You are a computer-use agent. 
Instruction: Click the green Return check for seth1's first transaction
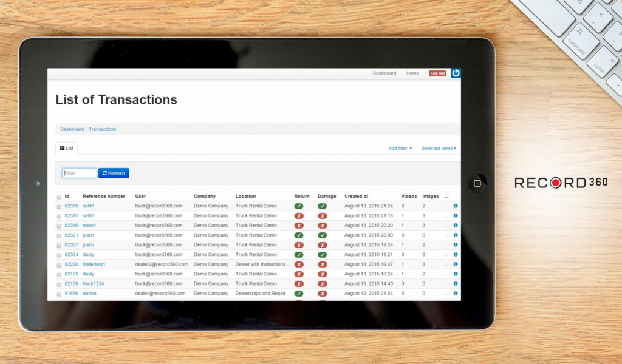tap(300, 206)
